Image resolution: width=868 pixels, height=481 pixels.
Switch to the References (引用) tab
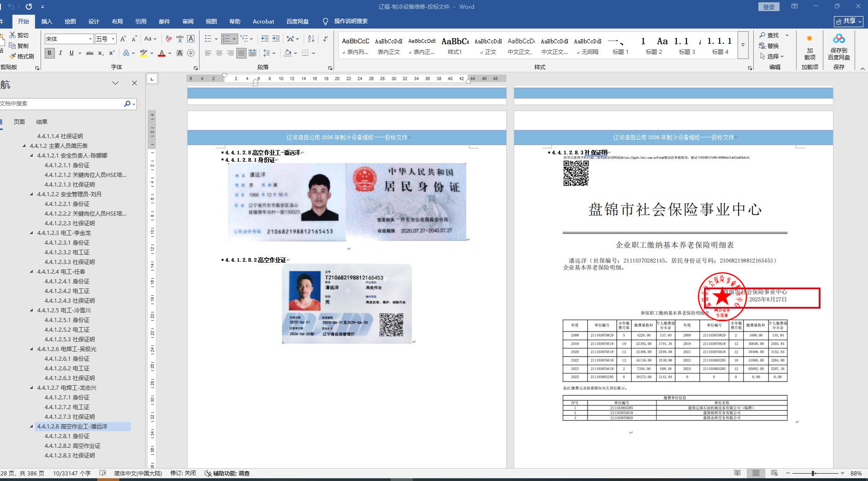click(141, 21)
